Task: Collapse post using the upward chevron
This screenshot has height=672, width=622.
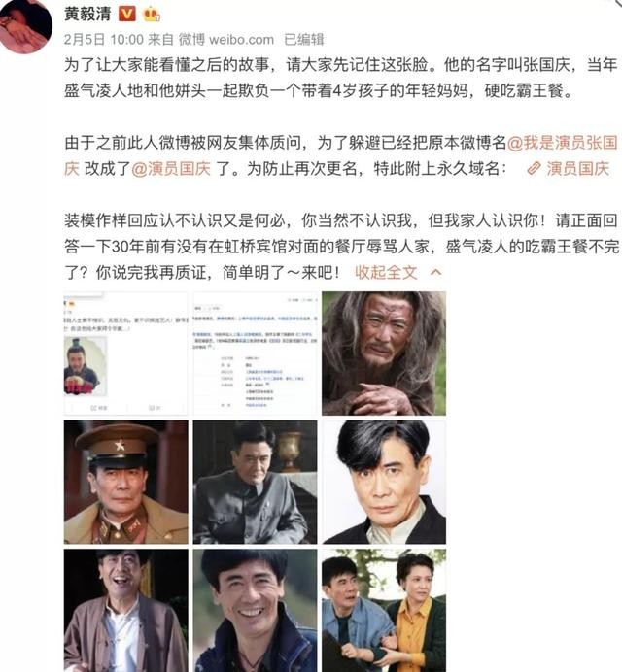Action: click(x=435, y=272)
